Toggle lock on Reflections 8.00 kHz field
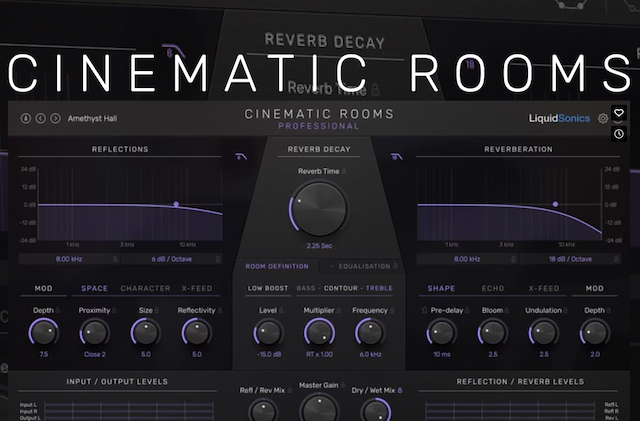 click(115, 259)
